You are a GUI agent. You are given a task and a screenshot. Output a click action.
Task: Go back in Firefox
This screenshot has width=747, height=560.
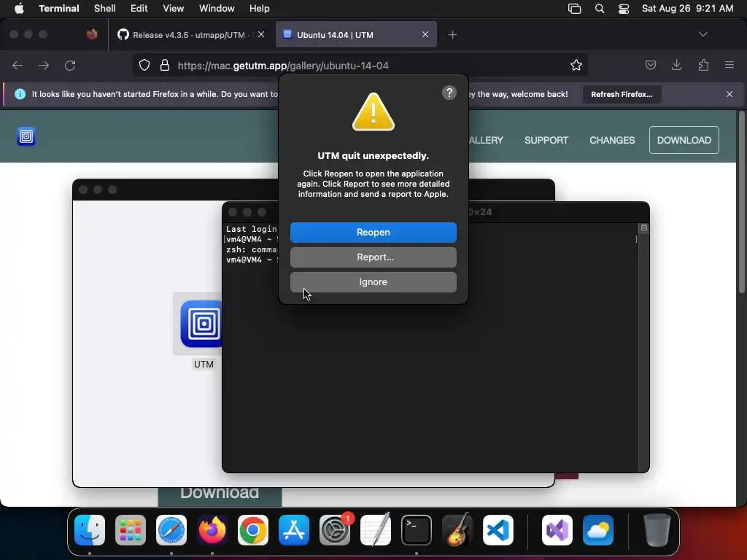click(x=18, y=65)
